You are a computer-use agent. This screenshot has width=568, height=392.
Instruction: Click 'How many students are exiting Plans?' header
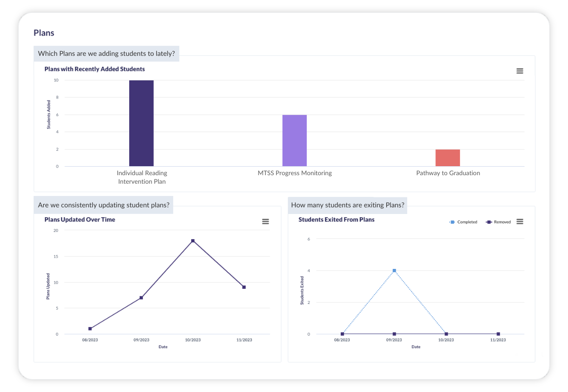tap(347, 205)
